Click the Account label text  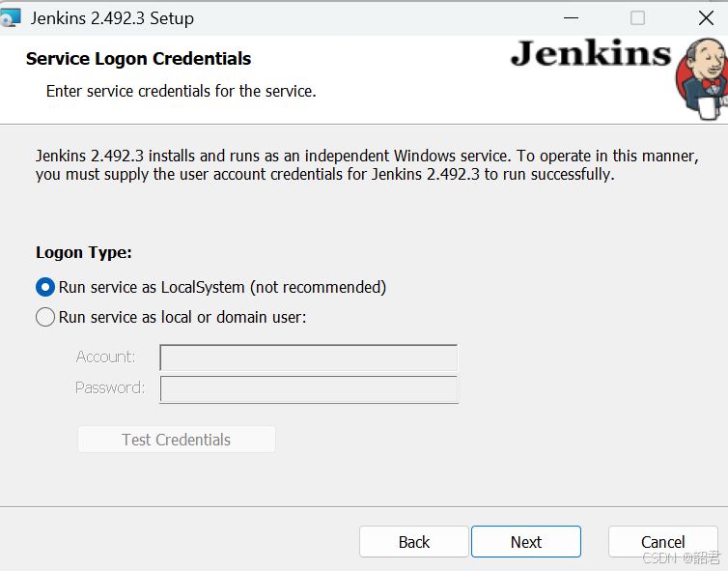pos(105,357)
